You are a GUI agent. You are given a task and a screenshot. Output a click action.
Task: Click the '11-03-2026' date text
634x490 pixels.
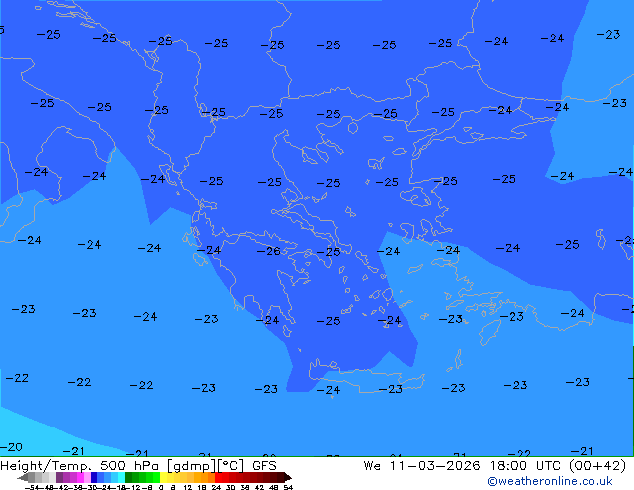point(435,466)
